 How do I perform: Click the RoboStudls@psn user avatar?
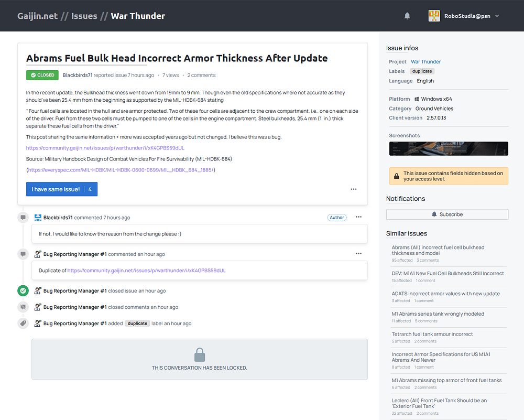pyautogui.click(x=434, y=16)
